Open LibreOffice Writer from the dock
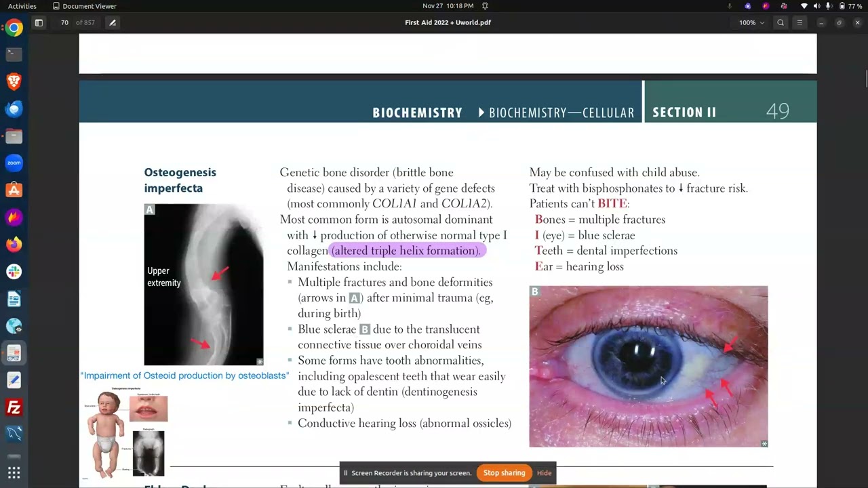868x488 pixels. pos(14,298)
